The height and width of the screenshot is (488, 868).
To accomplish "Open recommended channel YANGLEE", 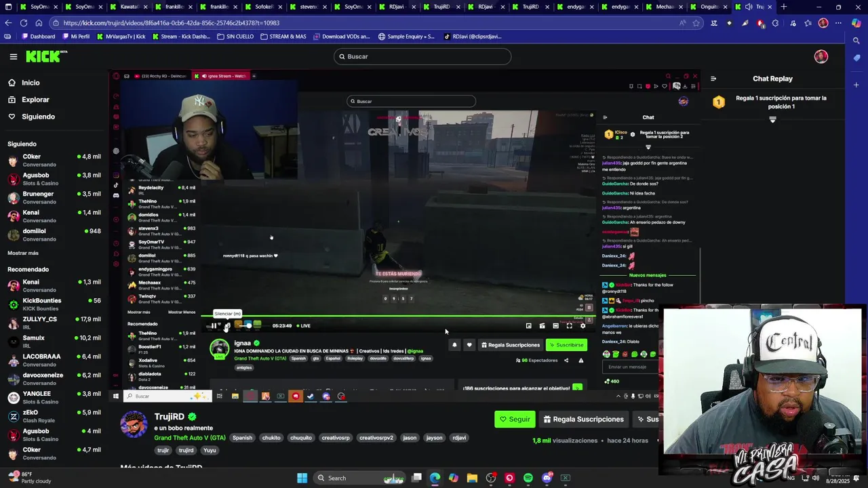I will (54, 397).
